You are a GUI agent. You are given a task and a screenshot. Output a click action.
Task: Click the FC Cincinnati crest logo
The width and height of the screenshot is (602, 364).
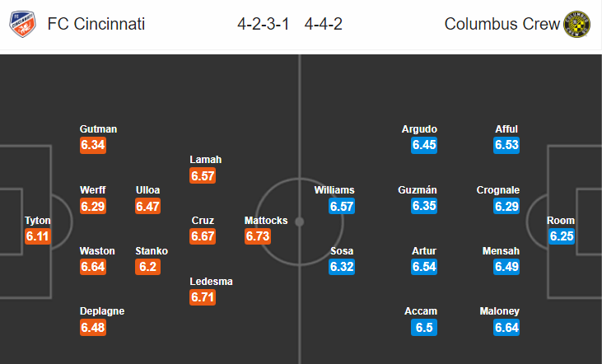point(22,24)
